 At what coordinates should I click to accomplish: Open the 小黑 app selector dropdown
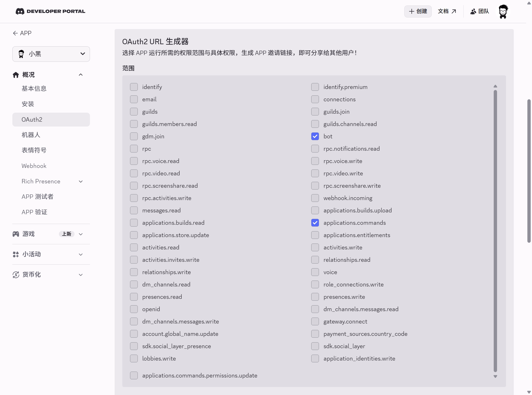point(51,54)
